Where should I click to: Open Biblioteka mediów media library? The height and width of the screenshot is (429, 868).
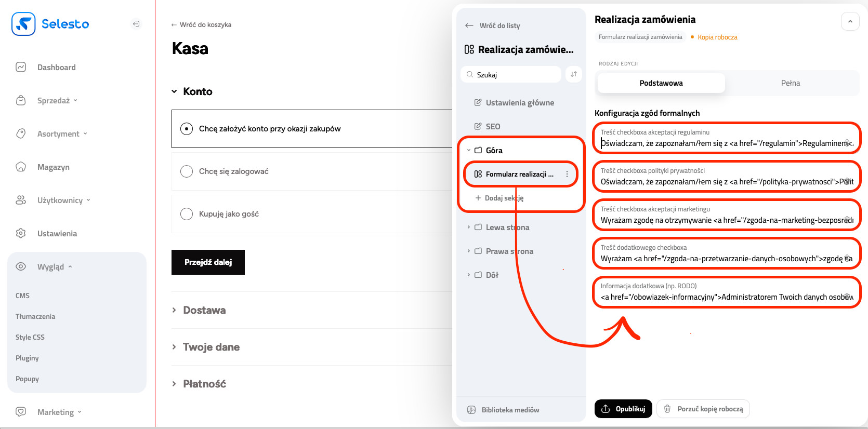[x=510, y=410]
